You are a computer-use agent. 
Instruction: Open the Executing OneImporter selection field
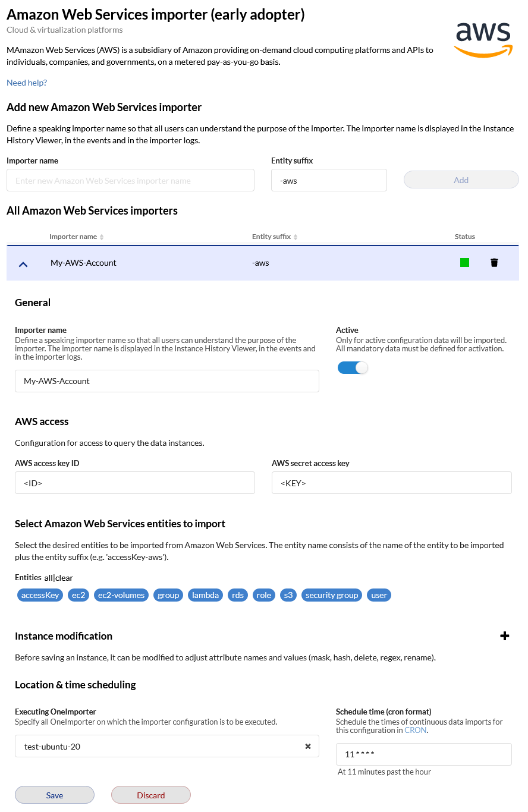(x=167, y=747)
